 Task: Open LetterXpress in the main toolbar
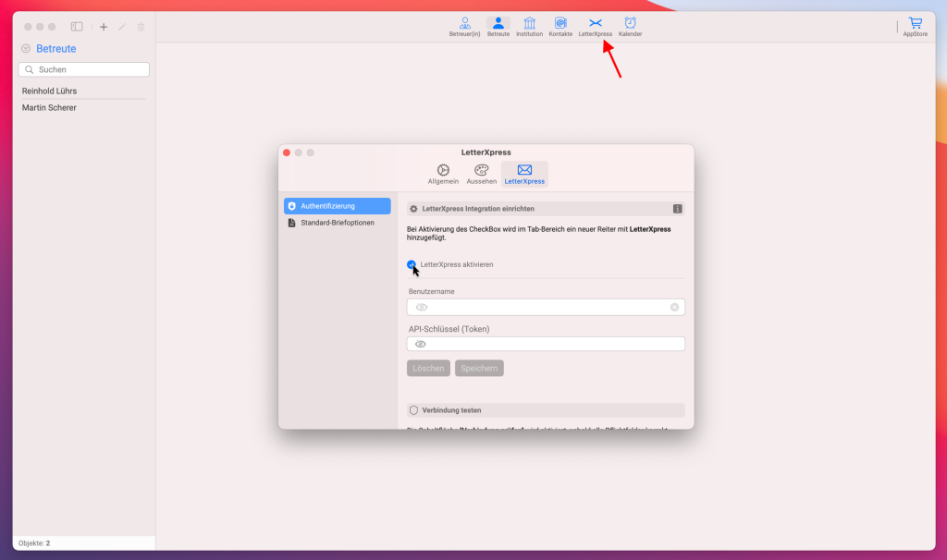pyautogui.click(x=595, y=27)
